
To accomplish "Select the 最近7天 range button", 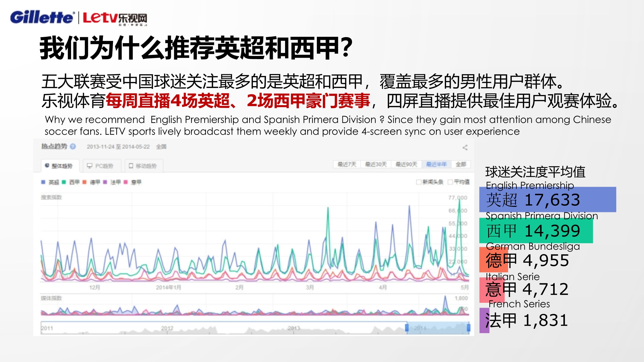I will coord(346,164).
